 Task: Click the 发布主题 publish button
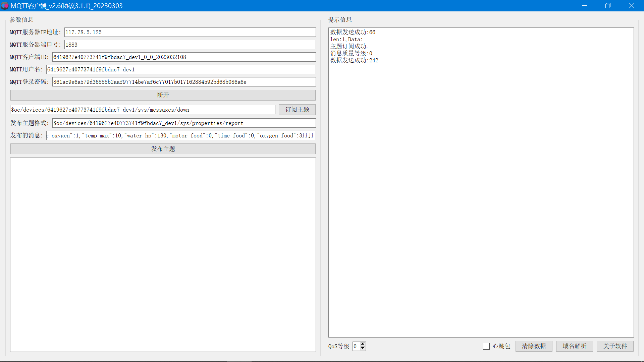(163, 149)
